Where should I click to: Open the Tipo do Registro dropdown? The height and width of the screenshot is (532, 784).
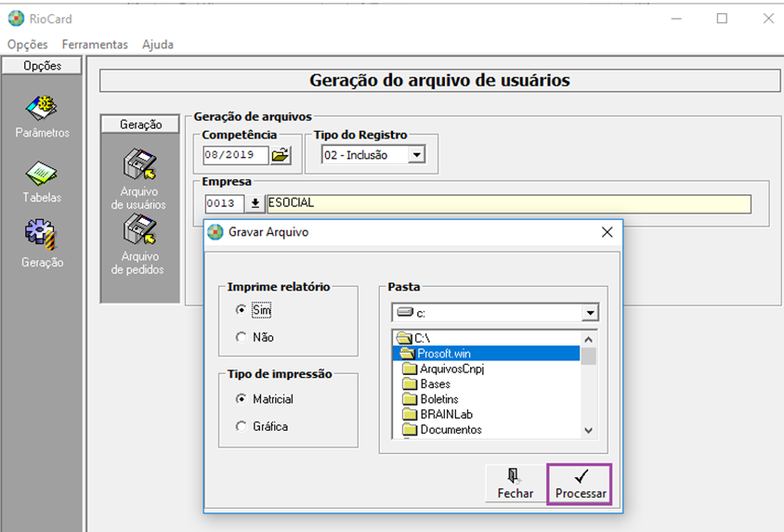click(416, 155)
